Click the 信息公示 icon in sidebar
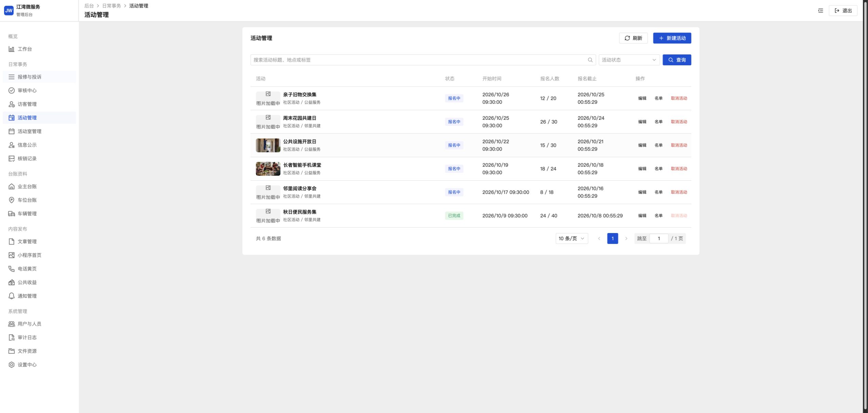Viewport: 868px width, 413px height. point(11,145)
